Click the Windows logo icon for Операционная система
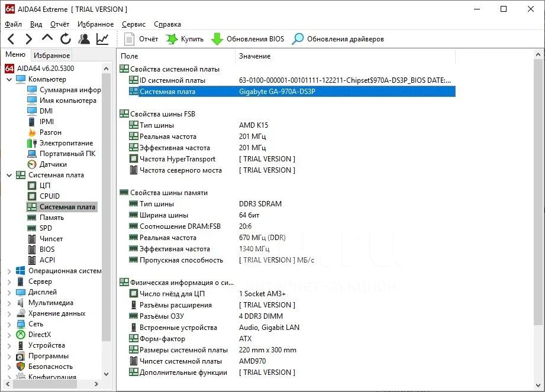The width and height of the screenshot is (545, 392). pos(21,271)
